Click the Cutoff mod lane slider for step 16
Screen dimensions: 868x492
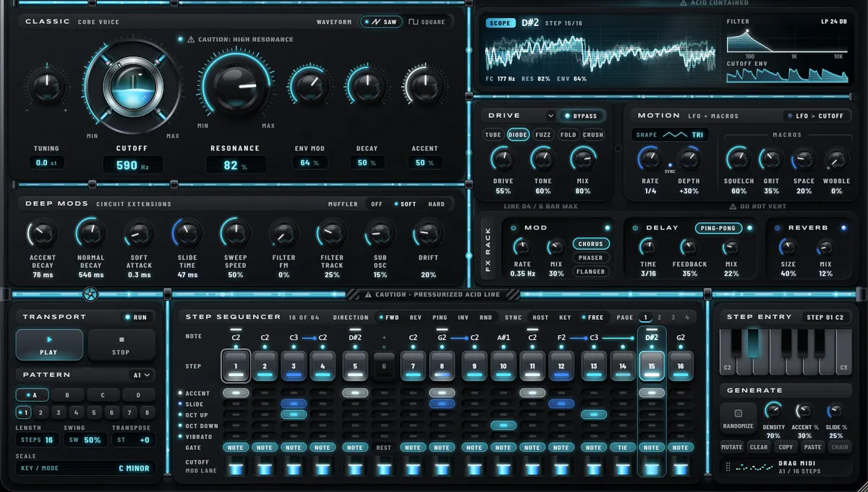[x=681, y=467]
